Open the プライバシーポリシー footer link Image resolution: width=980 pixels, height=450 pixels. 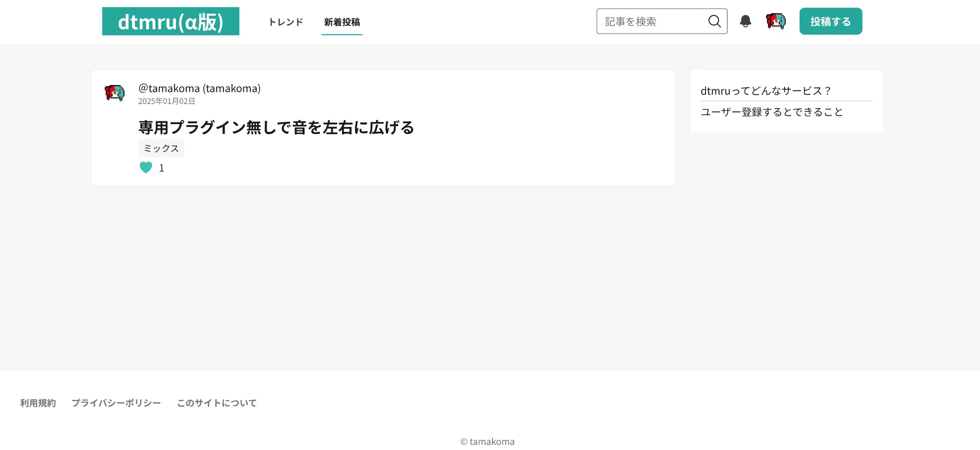[116, 402]
